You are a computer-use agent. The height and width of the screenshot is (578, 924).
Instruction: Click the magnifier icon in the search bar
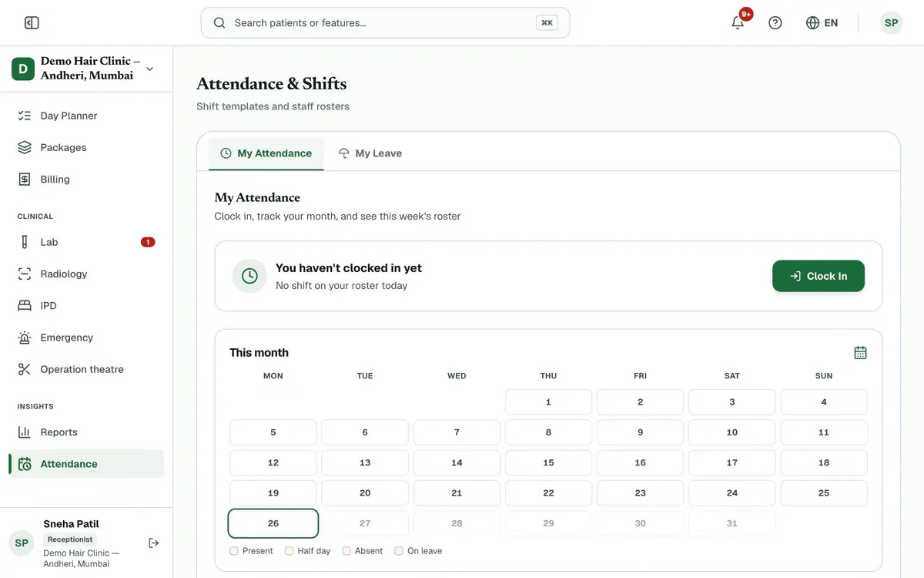point(219,23)
